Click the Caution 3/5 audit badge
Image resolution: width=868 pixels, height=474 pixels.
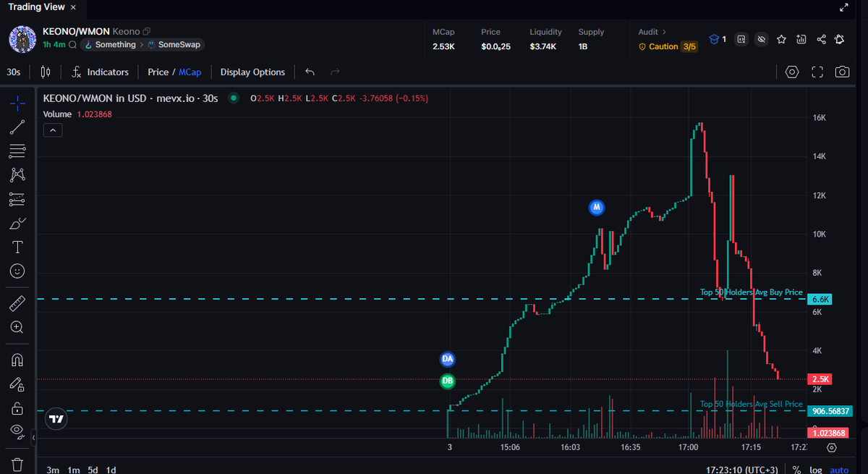668,46
